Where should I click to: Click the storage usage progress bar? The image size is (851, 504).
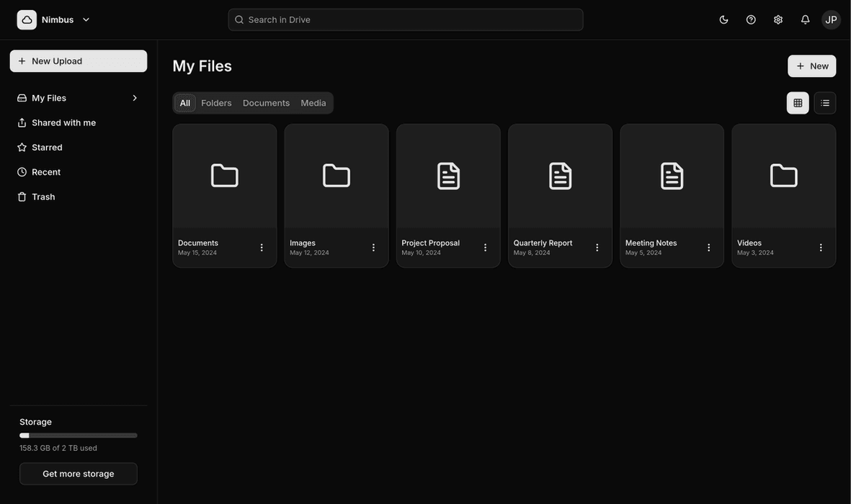click(x=78, y=435)
